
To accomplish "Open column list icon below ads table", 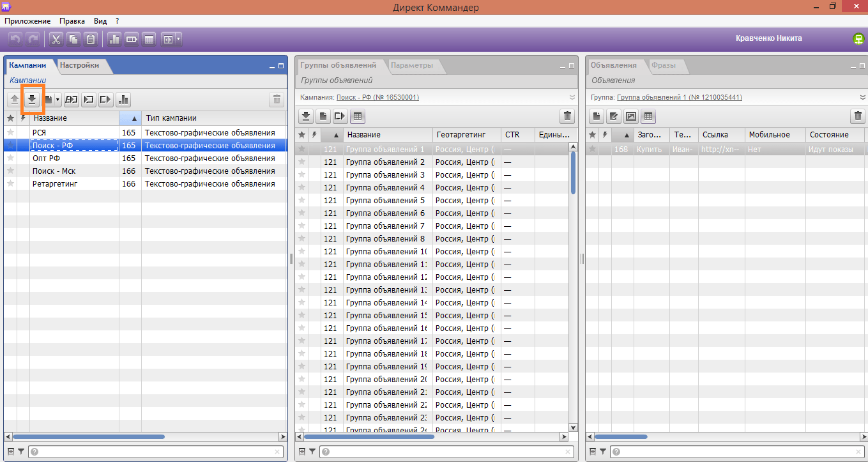I will point(593,452).
